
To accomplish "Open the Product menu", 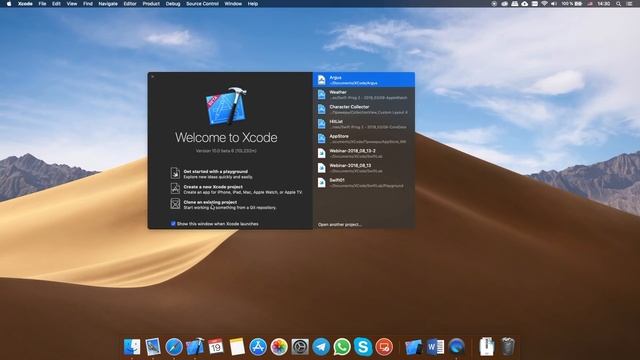I will tap(151, 4).
